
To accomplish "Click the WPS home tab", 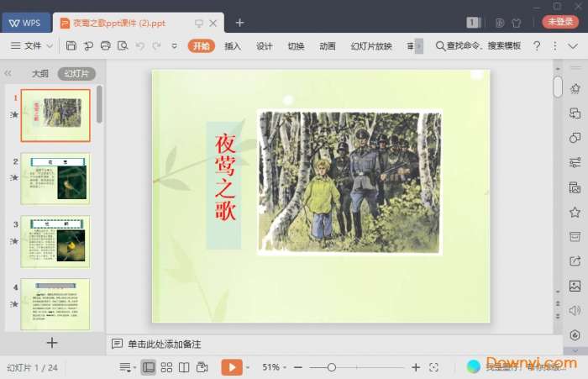I will (x=25, y=23).
